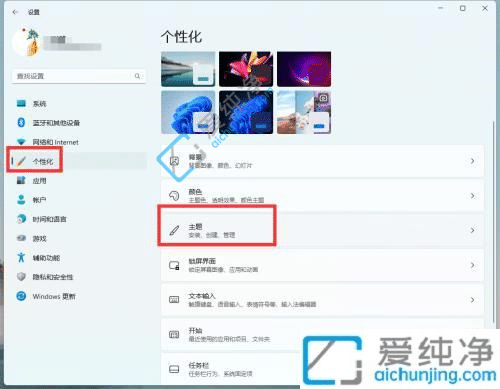Click the magnifier icon in the search box
The width and height of the screenshot is (500, 389).
click(137, 76)
